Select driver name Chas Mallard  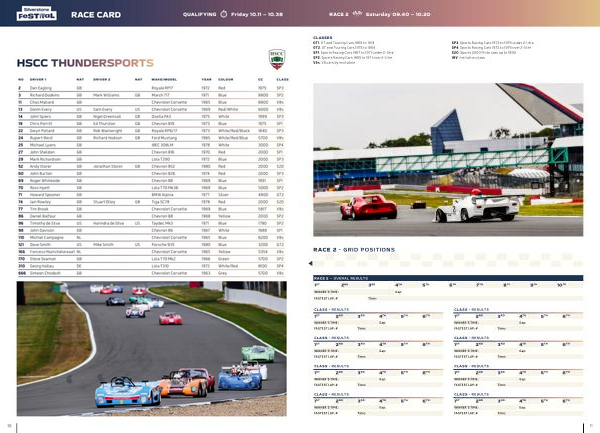(x=42, y=102)
